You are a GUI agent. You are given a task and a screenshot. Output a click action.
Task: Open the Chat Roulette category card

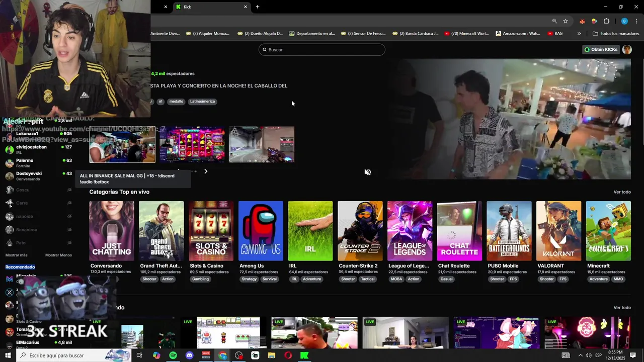pyautogui.click(x=459, y=231)
